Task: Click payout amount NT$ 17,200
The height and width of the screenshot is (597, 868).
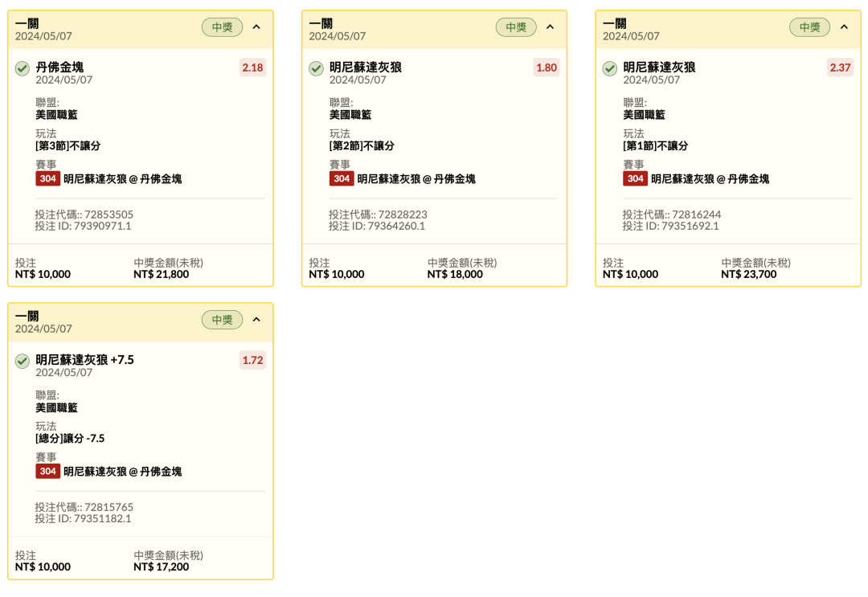Action: pyautogui.click(x=161, y=567)
